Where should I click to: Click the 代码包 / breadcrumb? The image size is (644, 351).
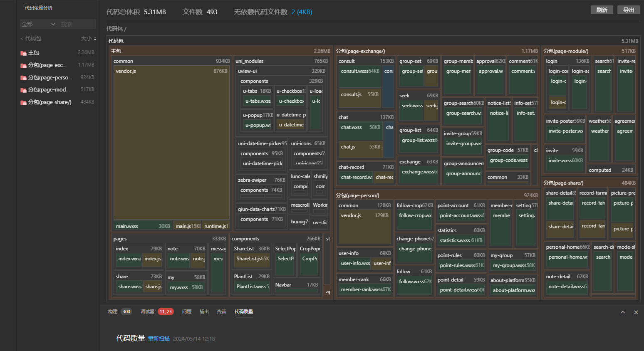click(x=116, y=29)
